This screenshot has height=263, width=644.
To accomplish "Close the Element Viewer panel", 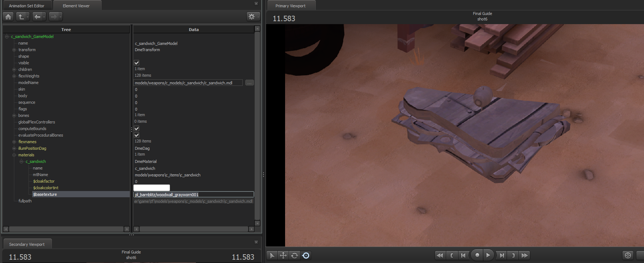I will [x=256, y=4].
